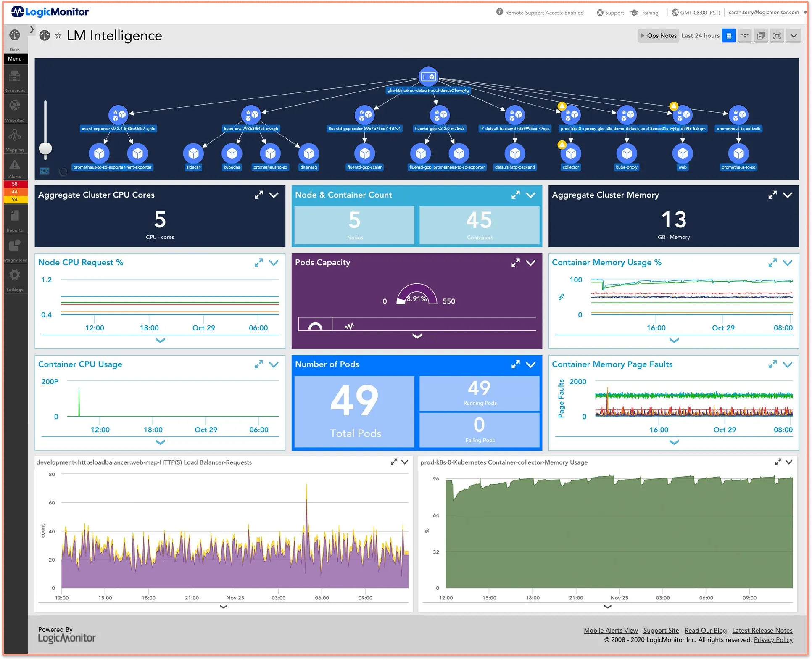Expand legend under Container CPU Usage graph
Screen dimensions: 812x660
[x=160, y=442]
